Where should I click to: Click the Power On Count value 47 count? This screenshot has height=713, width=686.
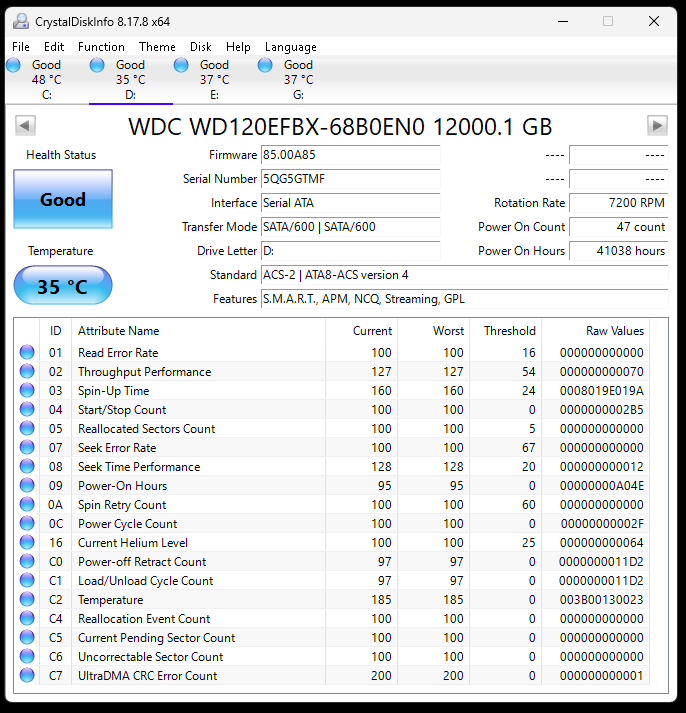click(619, 227)
